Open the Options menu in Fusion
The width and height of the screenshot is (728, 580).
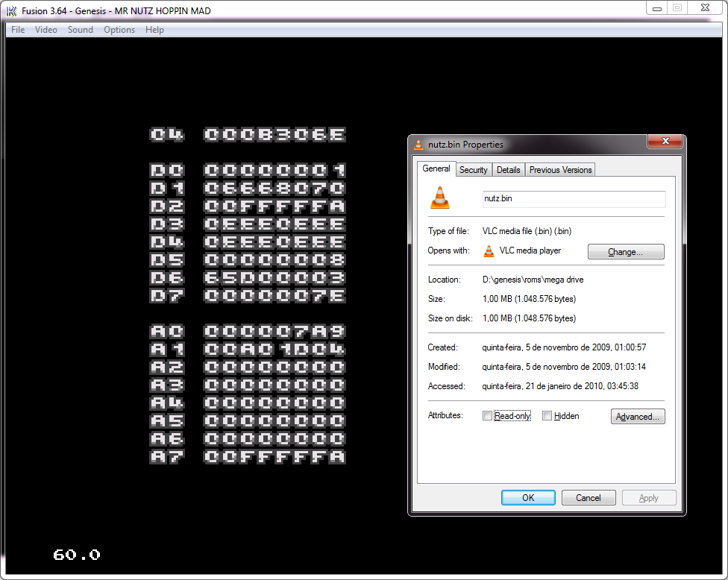point(119,30)
